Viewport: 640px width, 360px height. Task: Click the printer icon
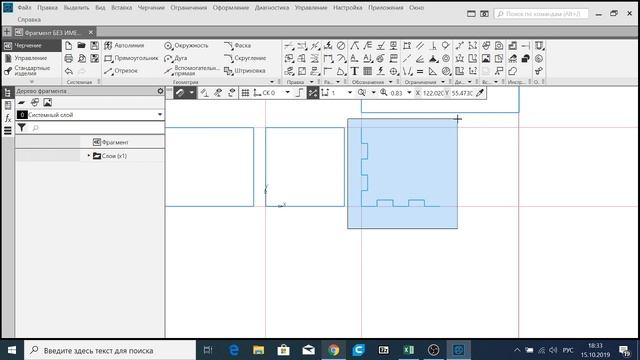tap(69, 58)
